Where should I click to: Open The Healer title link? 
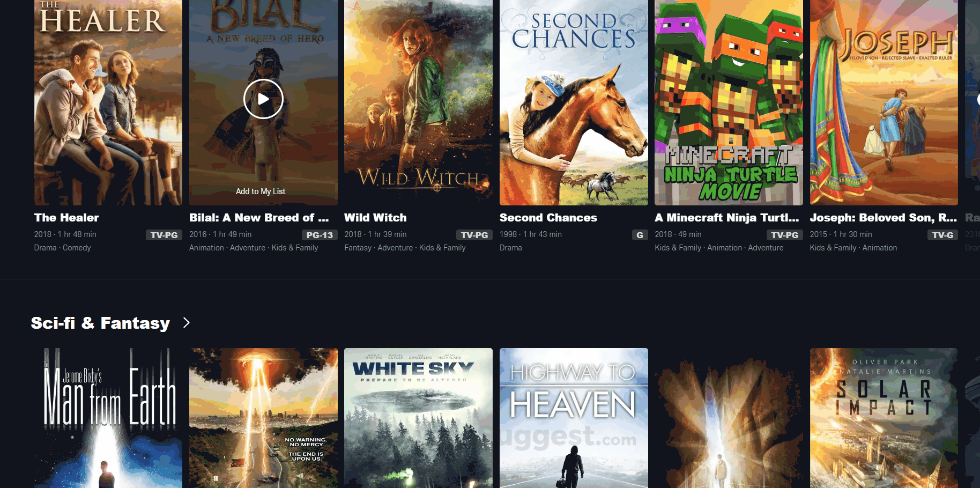click(x=66, y=218)
